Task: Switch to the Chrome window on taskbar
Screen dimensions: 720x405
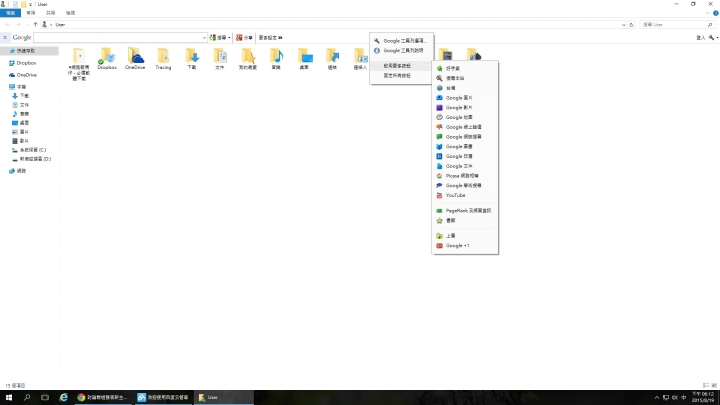Action: pyautogui.click(x=103, y=398)
